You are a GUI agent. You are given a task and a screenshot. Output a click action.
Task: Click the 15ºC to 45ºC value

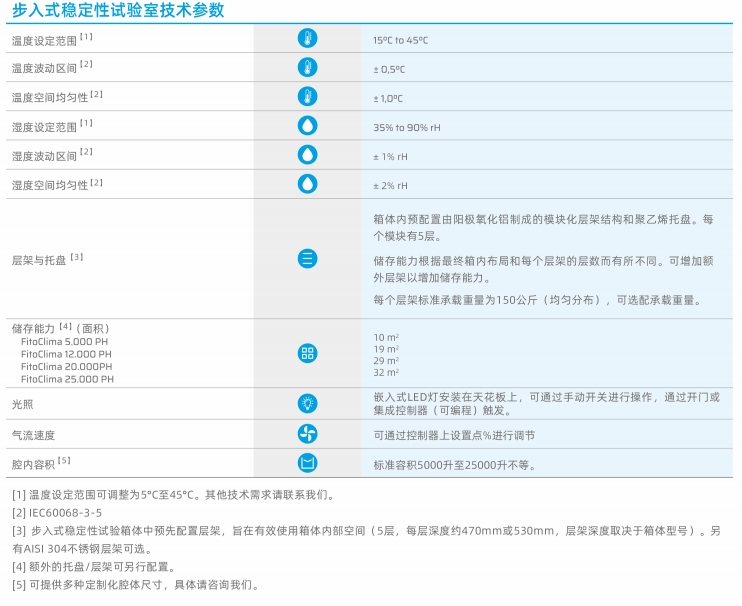[x=400, y=40]
